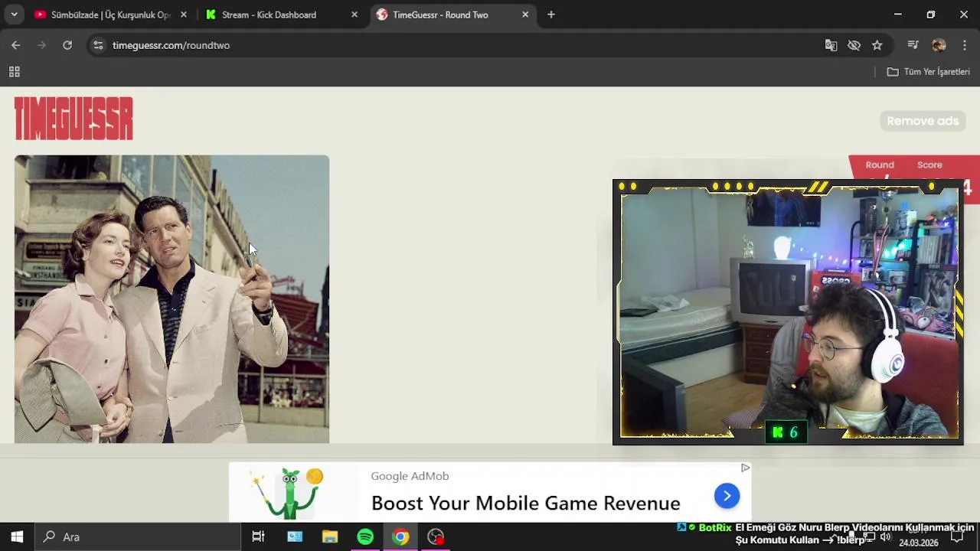Click the Chrome taskbar icon
Viewport: 980px width, 551px height.
(x=400, y=536)
